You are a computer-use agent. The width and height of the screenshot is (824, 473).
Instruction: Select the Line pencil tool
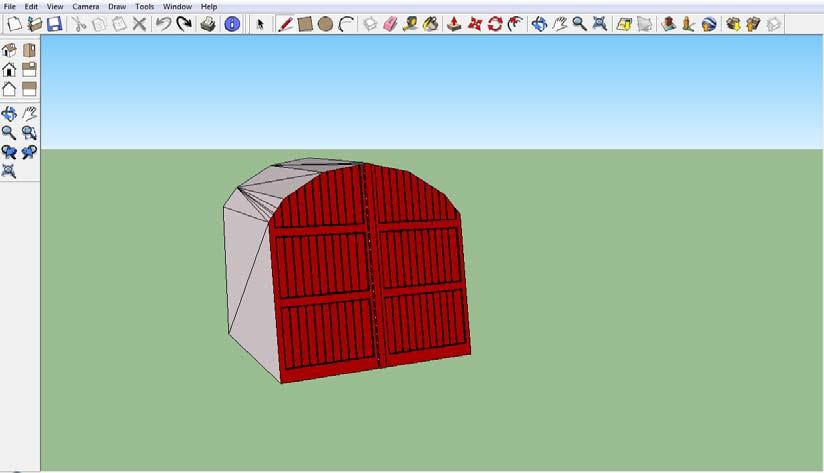click(285, 24)
